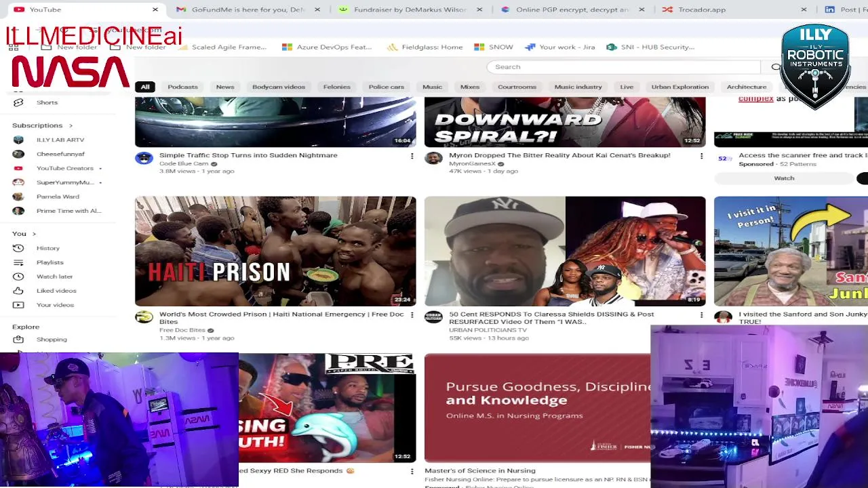Select the All filter chip

[145, 87]
